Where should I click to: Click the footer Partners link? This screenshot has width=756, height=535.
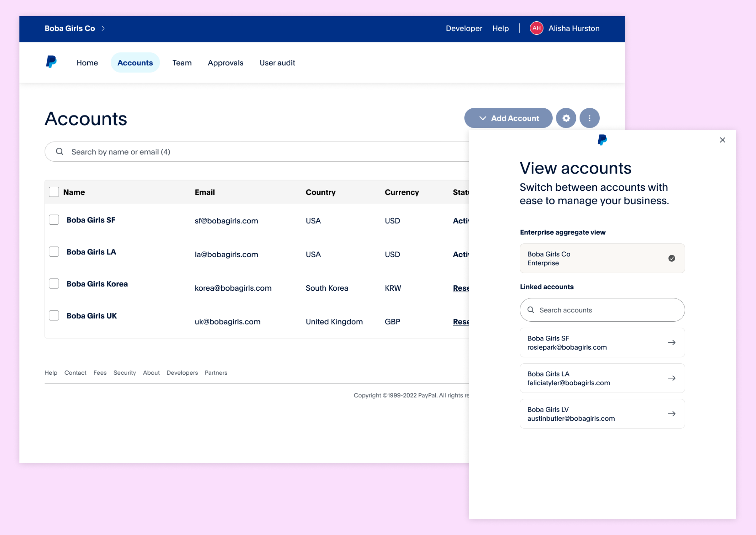[x=216, y=373]
